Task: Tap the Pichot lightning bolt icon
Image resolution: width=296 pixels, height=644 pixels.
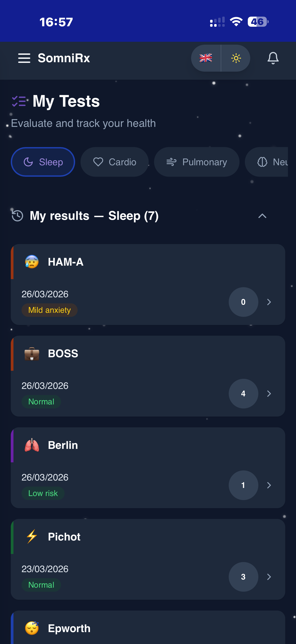Action: [32, 536]
